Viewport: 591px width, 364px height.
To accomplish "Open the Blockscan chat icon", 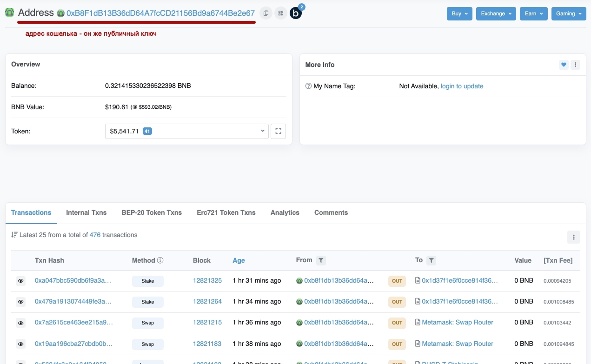I will tap(296, 13).
